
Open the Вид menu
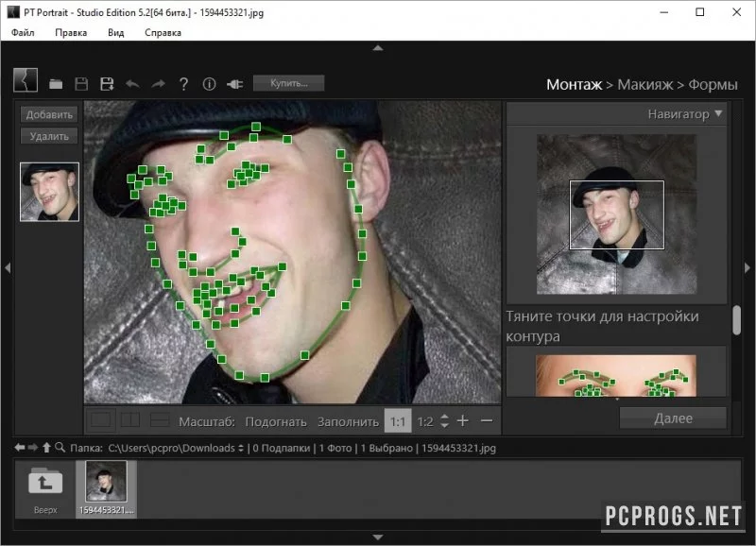[x=115, y=32]
